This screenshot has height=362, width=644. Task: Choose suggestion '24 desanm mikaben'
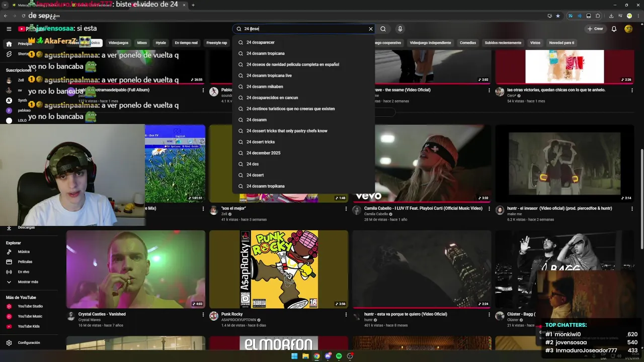point(303,86)
